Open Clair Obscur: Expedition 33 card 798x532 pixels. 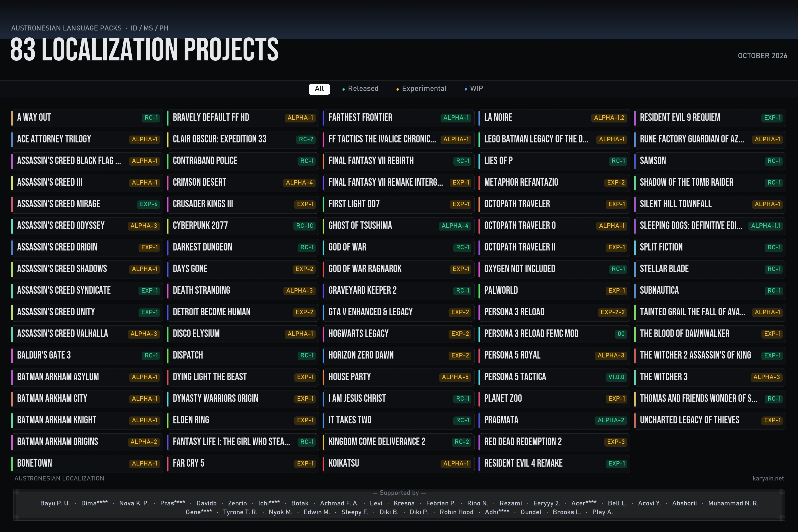tap(243, 139)
